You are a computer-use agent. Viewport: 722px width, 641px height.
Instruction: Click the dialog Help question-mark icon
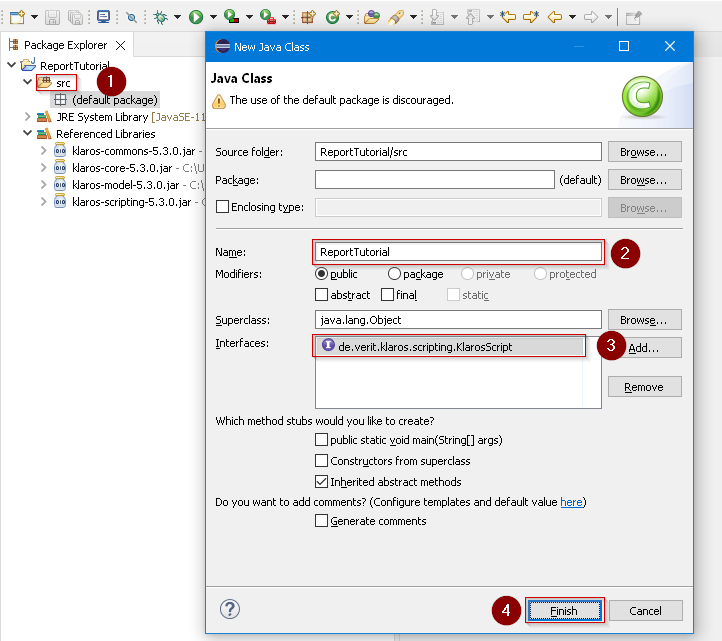(230, 609)
